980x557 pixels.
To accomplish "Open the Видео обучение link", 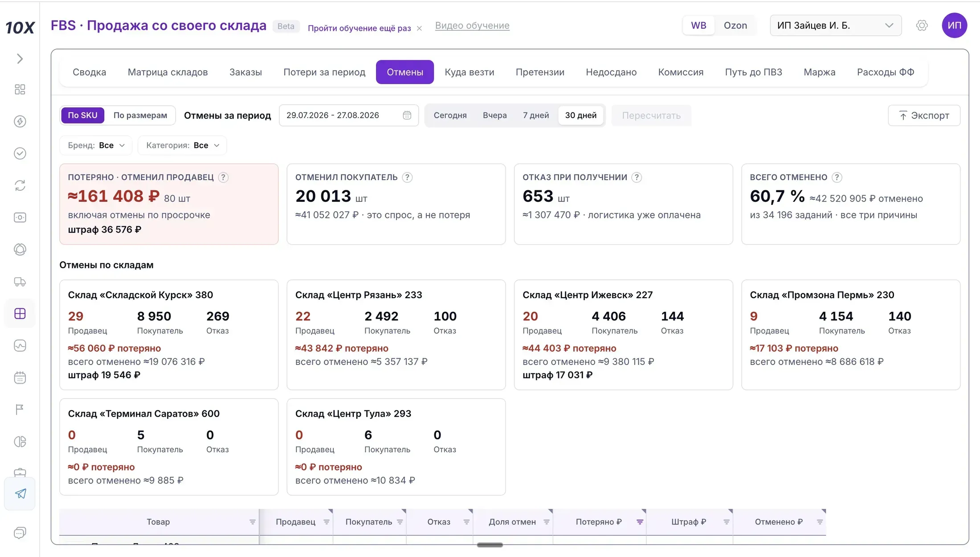I will pyautogui.click(x=472, y=25).
